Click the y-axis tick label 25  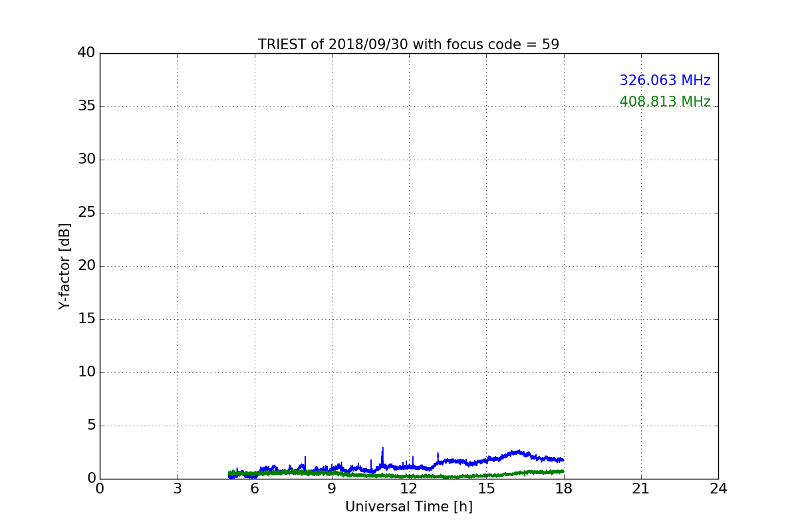tap(86, 213)
